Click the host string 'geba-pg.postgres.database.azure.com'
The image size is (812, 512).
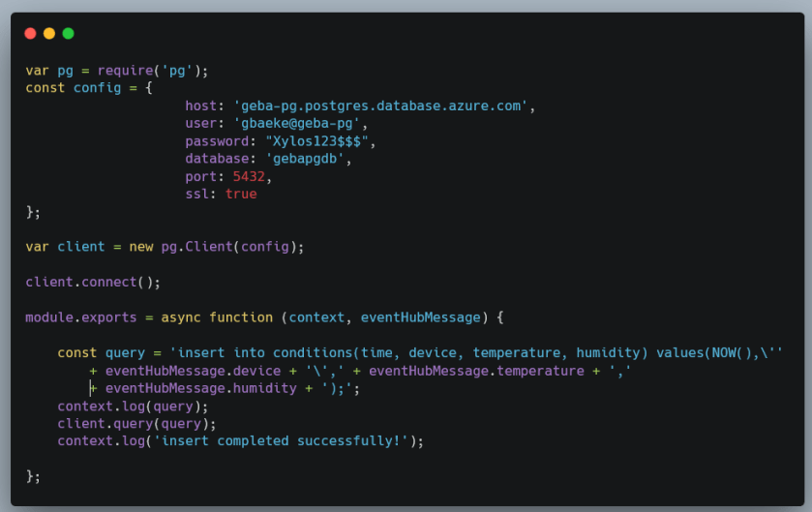tap(380, 106)
